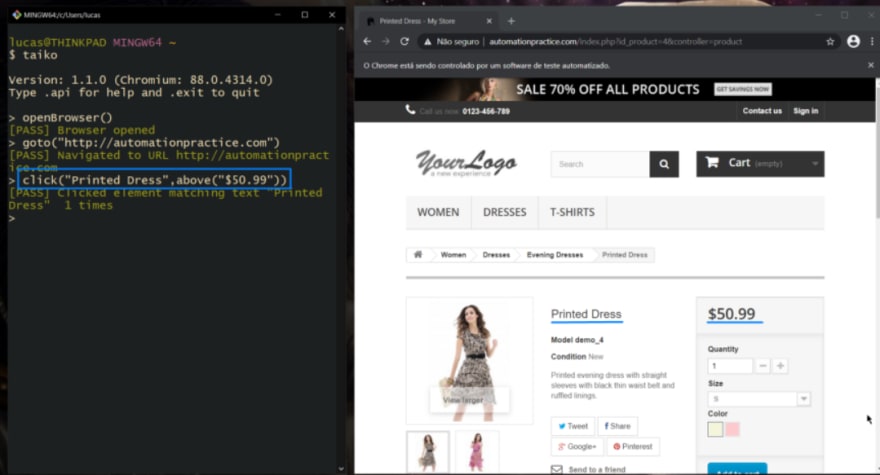Close the Printed Dress tab
This screenshot has width=880, height=475.
click(489, 21)
